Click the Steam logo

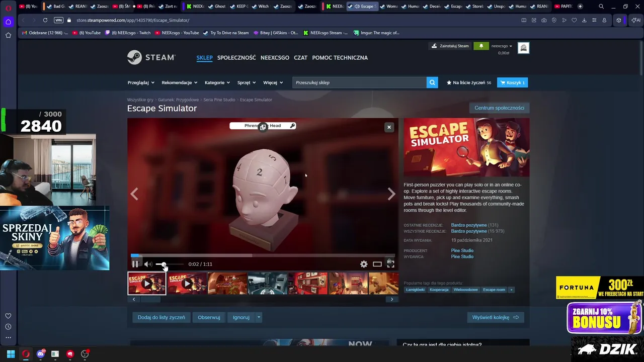coord(151,57)
